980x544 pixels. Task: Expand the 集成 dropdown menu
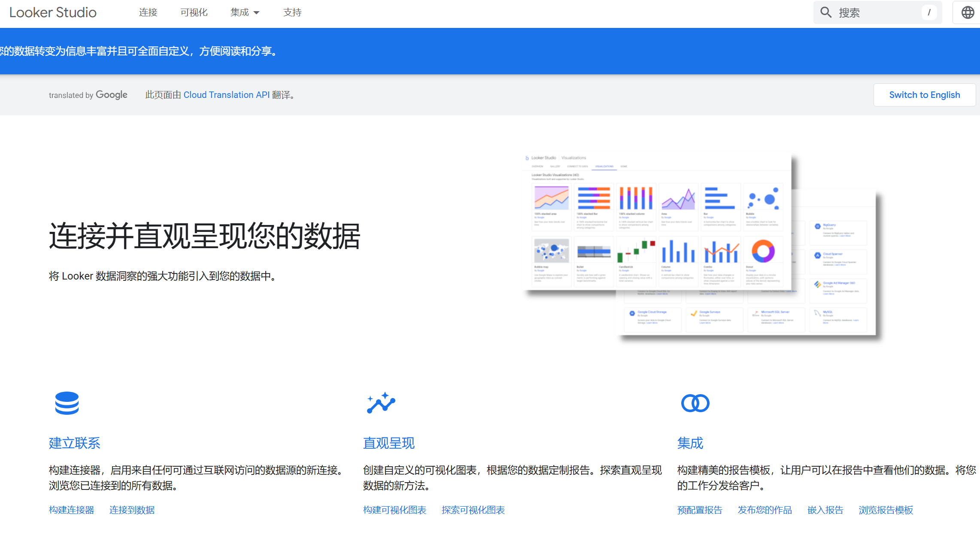[245, 12]
